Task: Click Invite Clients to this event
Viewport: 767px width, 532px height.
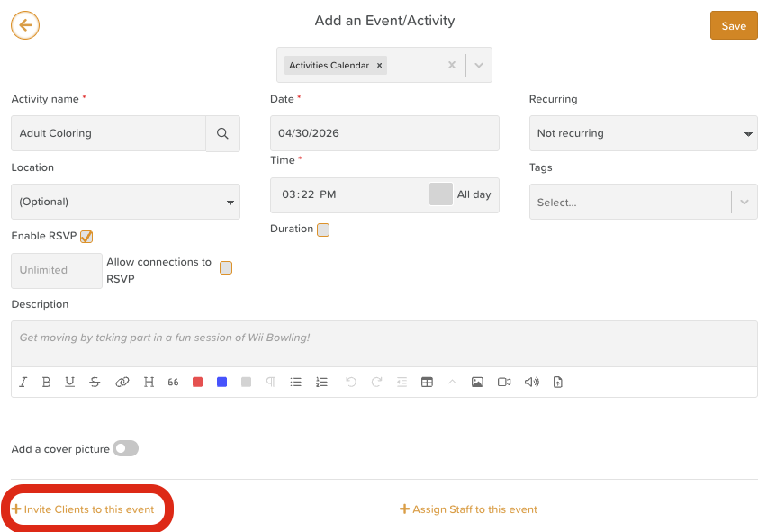Action: (x=83, y=509)
